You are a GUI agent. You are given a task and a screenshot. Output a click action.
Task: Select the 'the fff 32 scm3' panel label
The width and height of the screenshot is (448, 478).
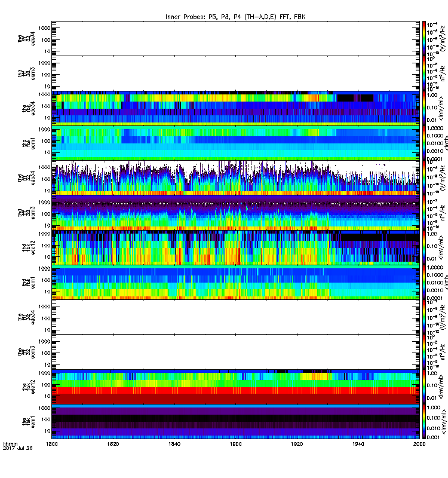(x=26, y=352)
